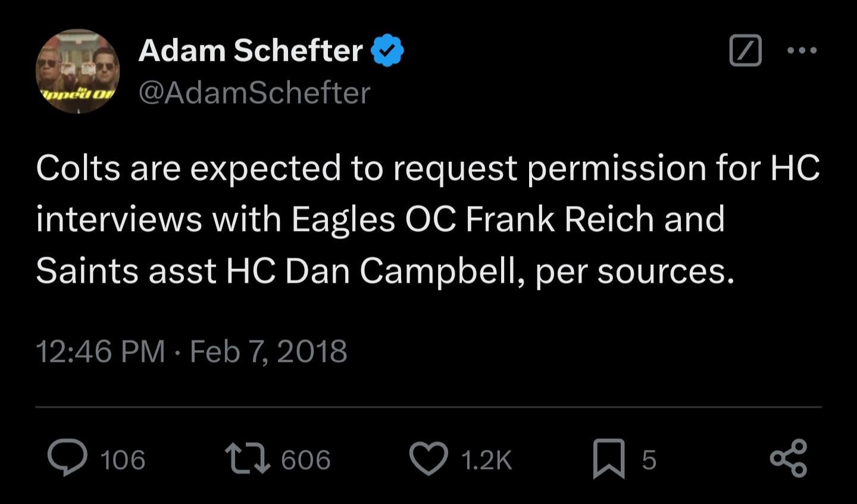Image resolution: width=857 pixels, height=504 pixels.
Task: Click the 1.2K likes count
Action: (486, 460)
